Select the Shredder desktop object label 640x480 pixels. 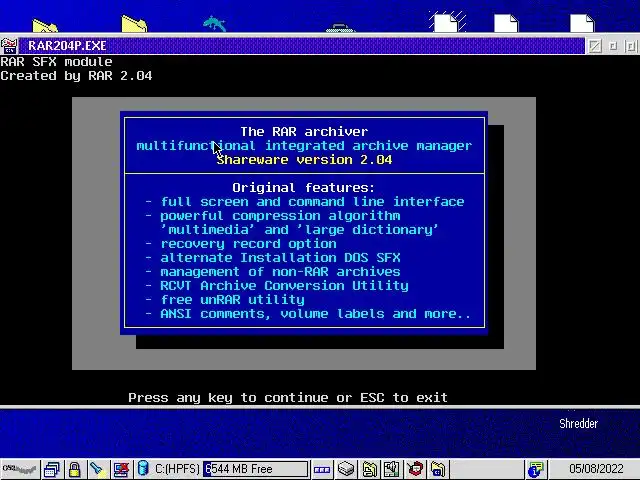[x=578, y=424]
